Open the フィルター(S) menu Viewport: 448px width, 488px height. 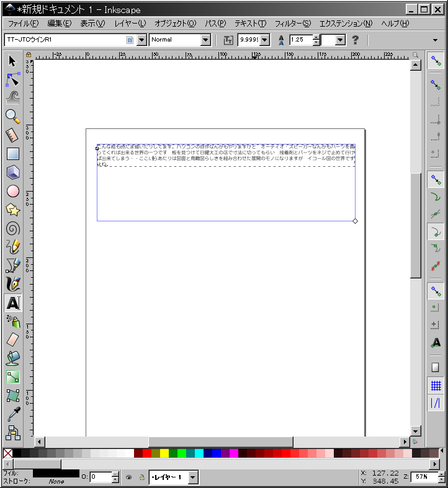pos(292,24)
